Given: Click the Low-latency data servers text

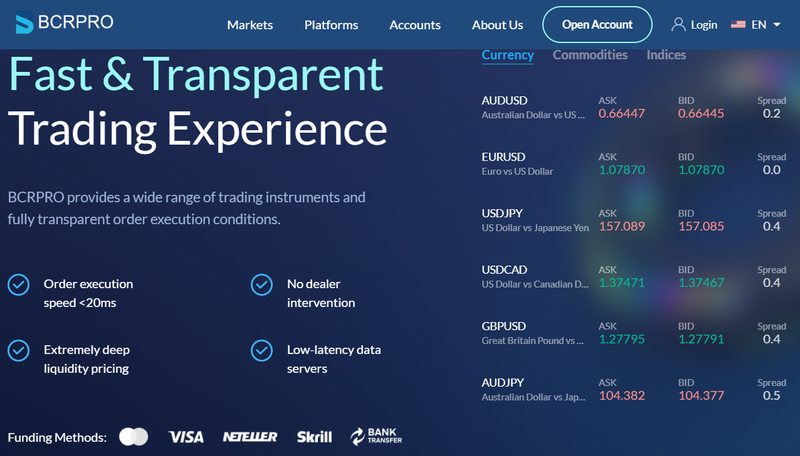Looking at the screenshot, I should coord(334,359).
